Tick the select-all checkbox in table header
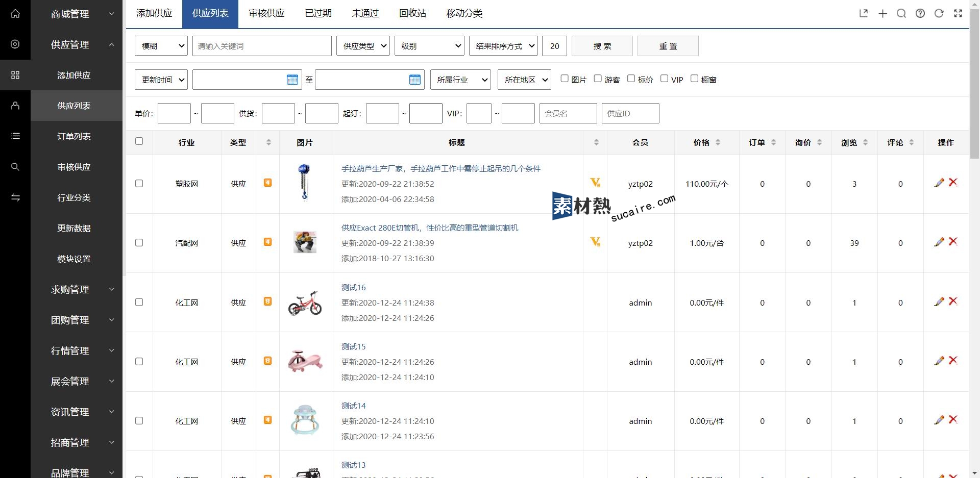 pos(139,141)
